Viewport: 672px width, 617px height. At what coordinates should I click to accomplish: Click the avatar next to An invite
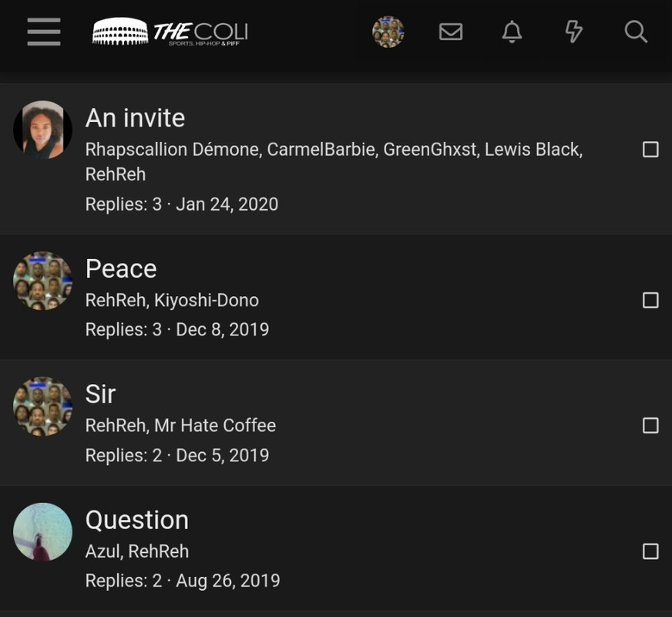point(42,130)
